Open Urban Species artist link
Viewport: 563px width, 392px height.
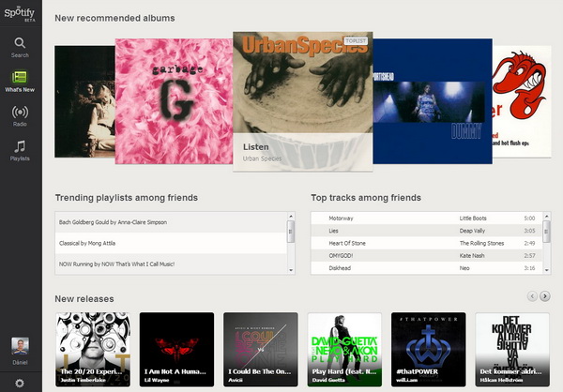(262, 158)
